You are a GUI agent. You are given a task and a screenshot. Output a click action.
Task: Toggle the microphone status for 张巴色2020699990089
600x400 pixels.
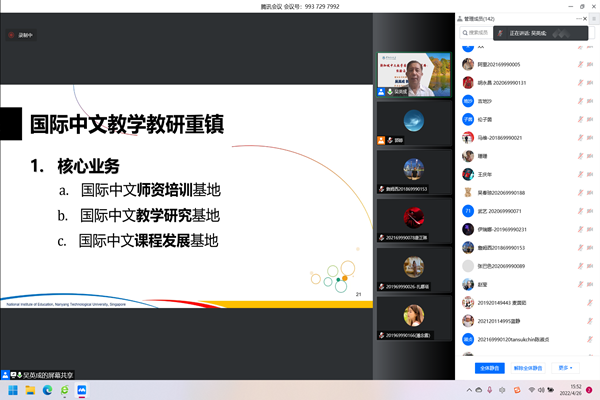(579, 266)
